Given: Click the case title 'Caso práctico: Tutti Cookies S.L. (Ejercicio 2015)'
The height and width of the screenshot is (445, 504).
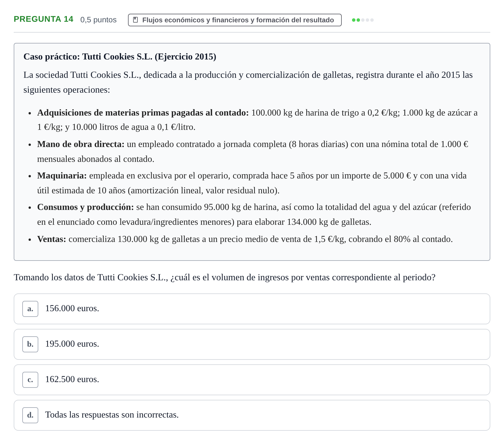Looking at the screenshot, I should point(120,57).
